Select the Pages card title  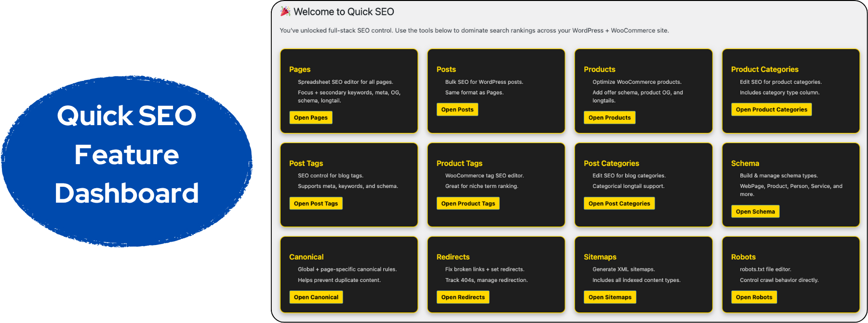click(300, 69)
